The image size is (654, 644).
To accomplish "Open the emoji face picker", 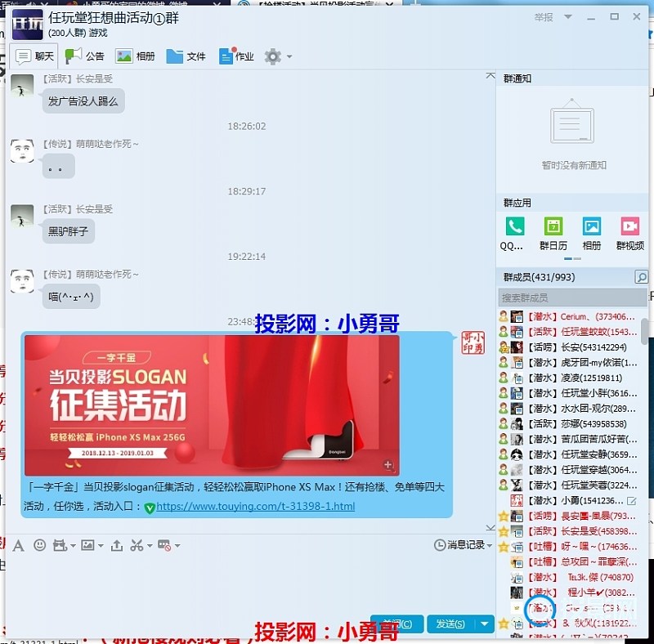I will [39, 545].
